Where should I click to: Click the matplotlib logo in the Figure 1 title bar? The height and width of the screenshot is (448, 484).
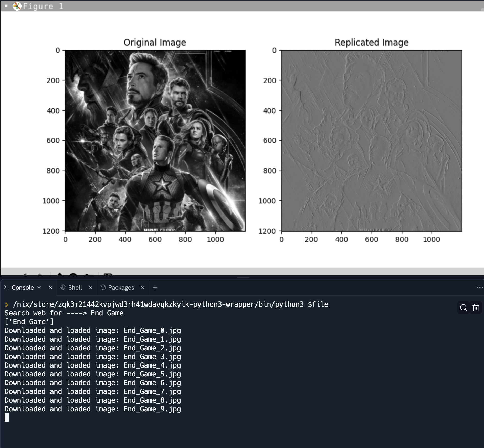click(17, 6)
